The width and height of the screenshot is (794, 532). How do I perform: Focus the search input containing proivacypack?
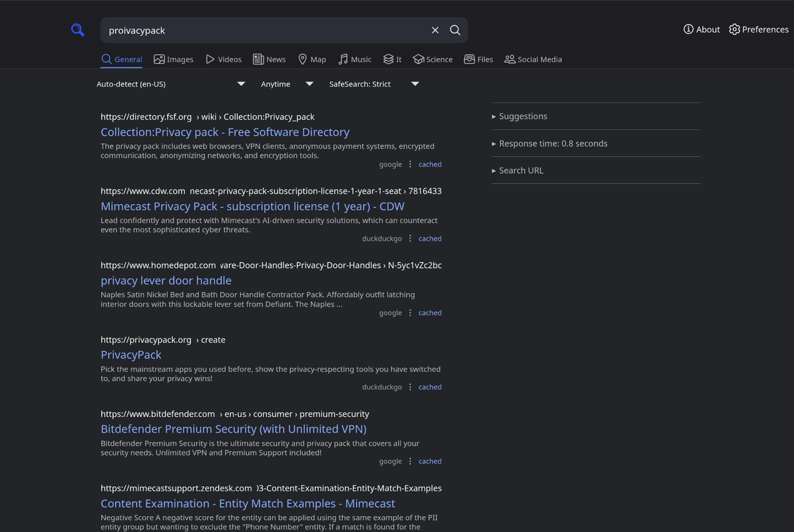point(266,31)
